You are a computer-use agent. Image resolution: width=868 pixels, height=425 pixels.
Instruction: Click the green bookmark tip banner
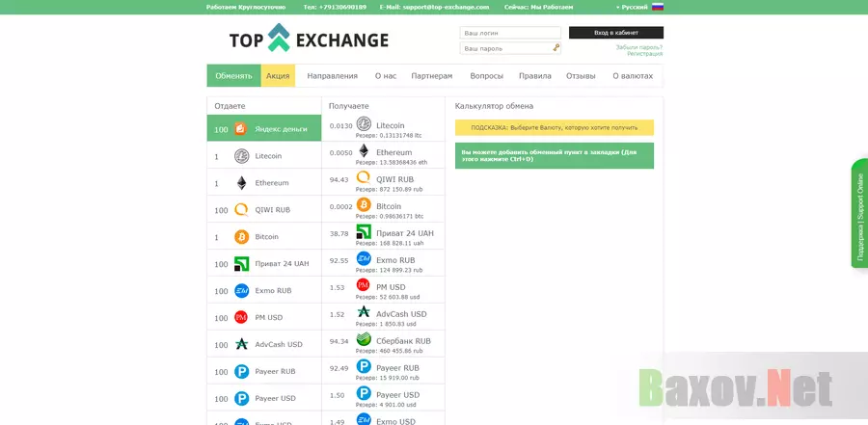pos(555,155)
